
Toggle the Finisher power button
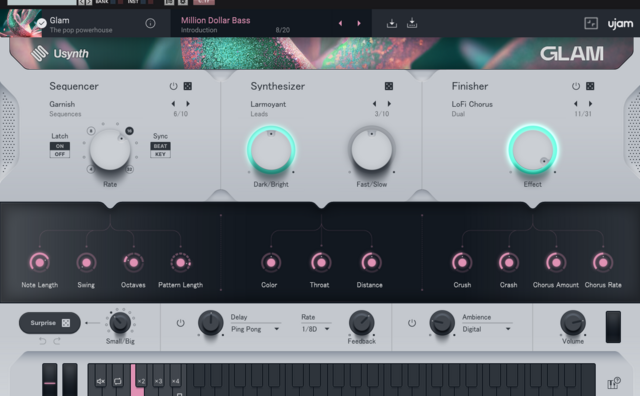[x=576, y=86]
